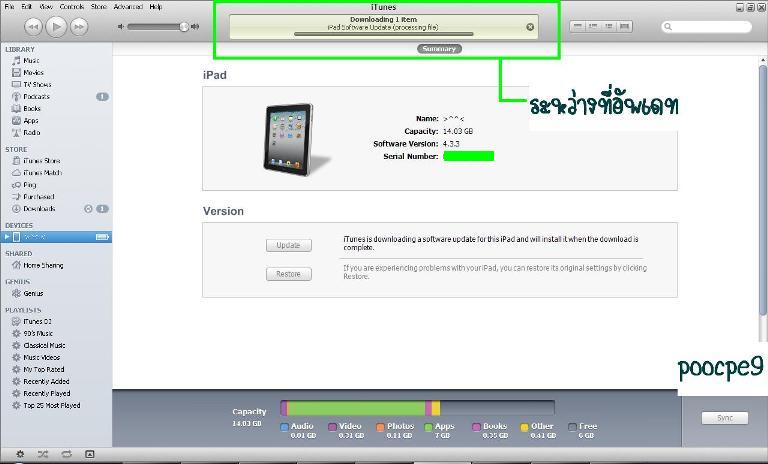
Task: Click the mute speaker icon
Action: (121, 26)
